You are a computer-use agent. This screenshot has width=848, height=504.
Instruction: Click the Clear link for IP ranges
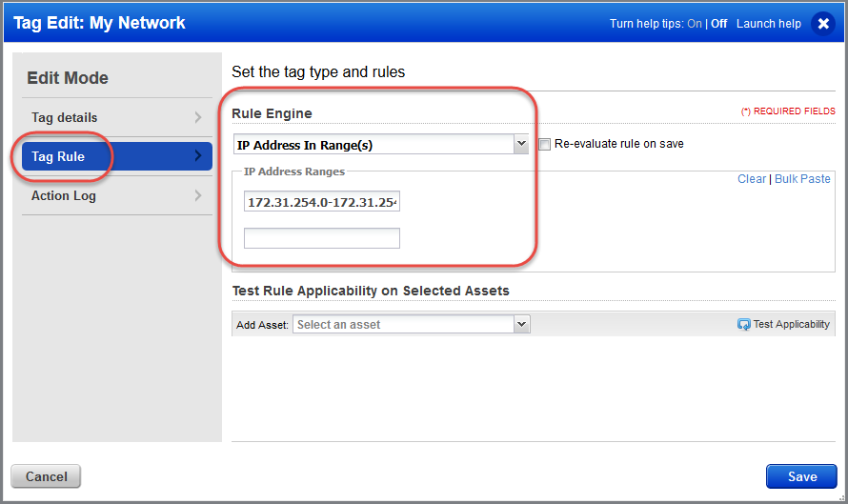pyautogui.click(x=751, y=179)
